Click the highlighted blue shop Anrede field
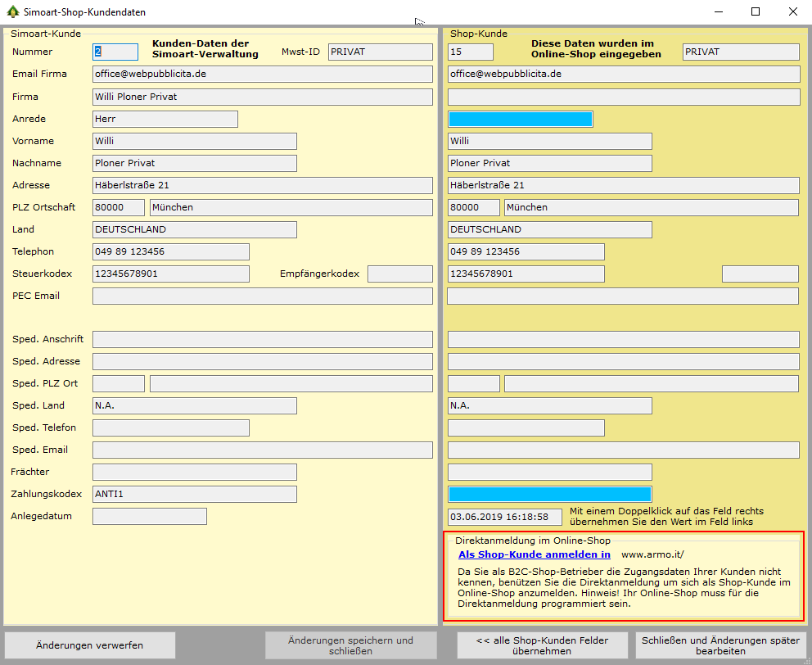812x665 pixels. click(520, 119)
